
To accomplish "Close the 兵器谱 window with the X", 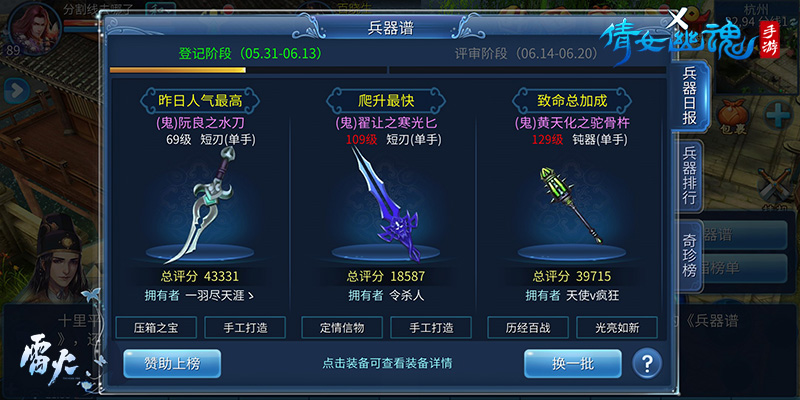I will coord(678,19).
